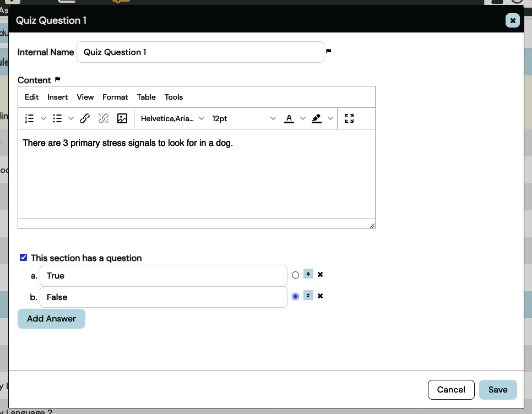Click the bullet list icon
532x414 pixels.
pyautogui.click(x=57, y=118)
